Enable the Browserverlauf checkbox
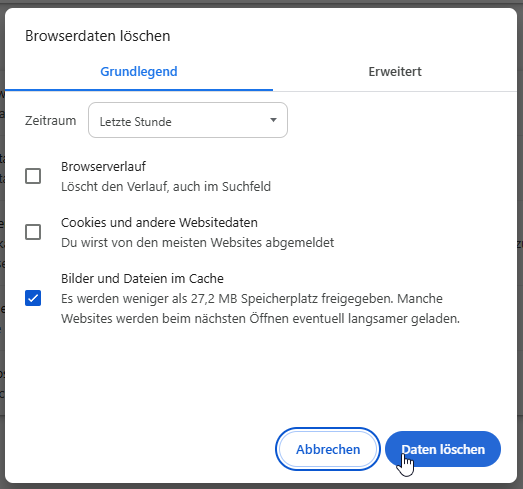Screen dimensions: 523x489 coord(33,176)
